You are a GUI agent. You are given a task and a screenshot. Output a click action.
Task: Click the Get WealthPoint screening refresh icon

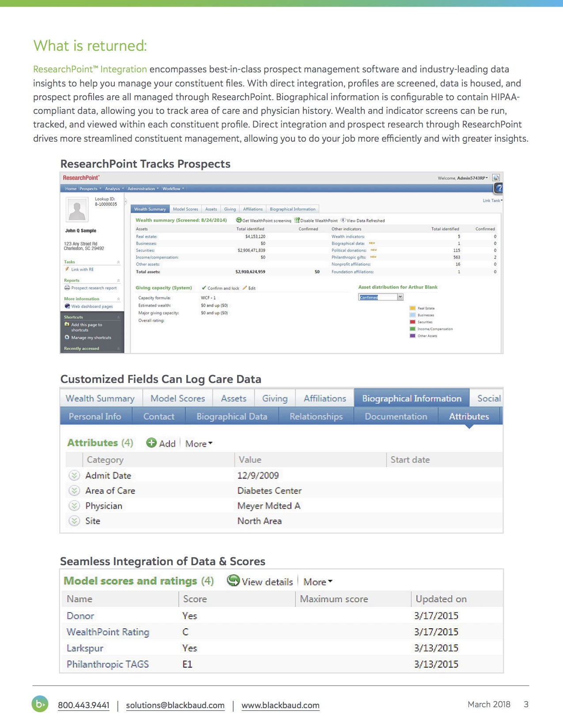click(239, 220)
